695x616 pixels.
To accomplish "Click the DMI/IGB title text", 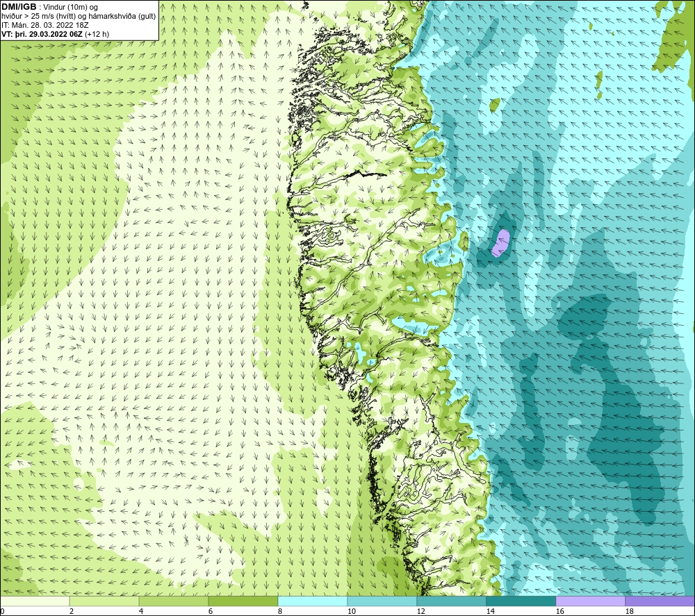I will pyautogui.click(x=19, y=7).
